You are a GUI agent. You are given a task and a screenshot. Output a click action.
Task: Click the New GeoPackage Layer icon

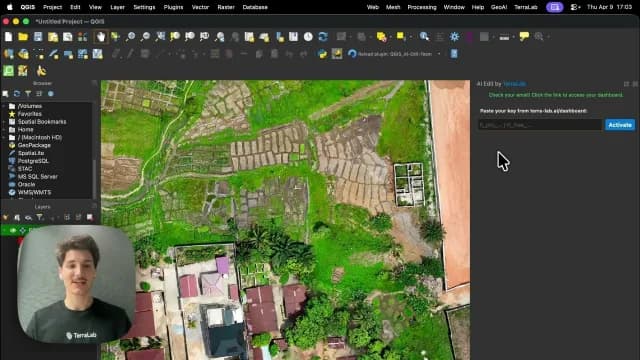(x=23, y=54)
